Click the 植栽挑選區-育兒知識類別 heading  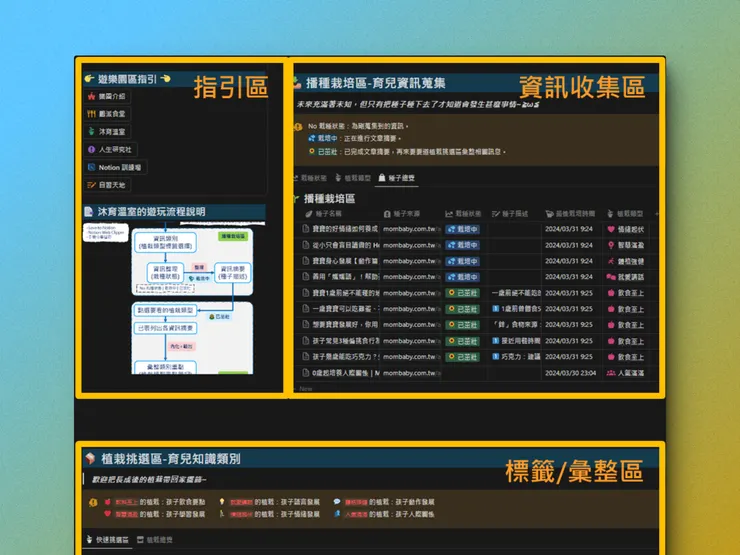pos(171,459)
